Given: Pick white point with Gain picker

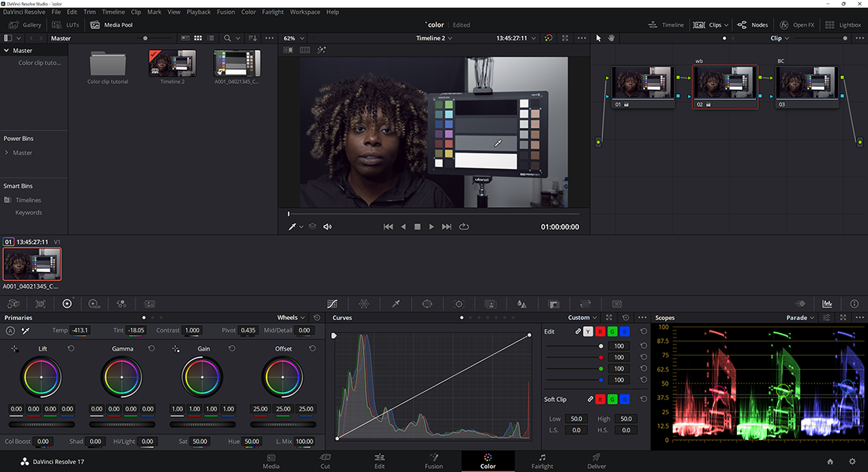Looking at the screenshot, I should [176, 349].
